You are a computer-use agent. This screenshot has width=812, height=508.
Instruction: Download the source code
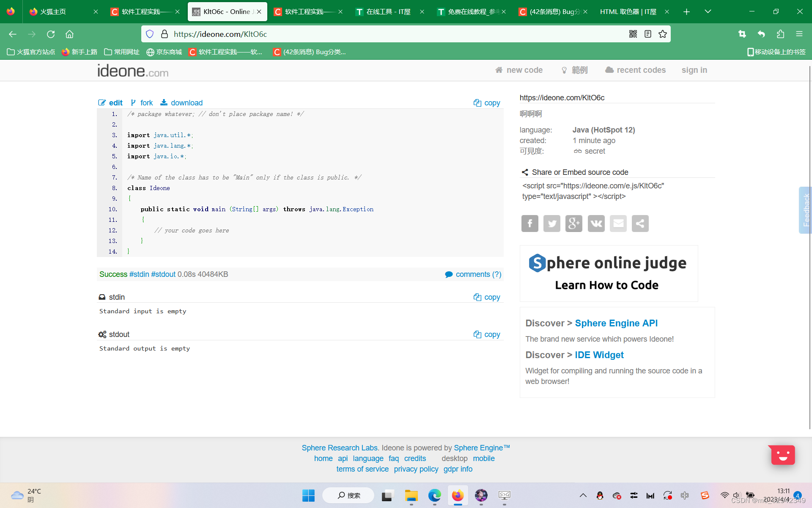(186, 103)
